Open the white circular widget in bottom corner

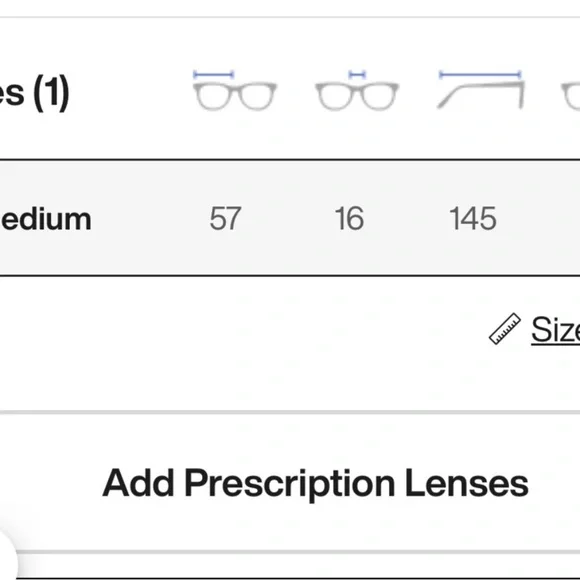pos(7,558)
